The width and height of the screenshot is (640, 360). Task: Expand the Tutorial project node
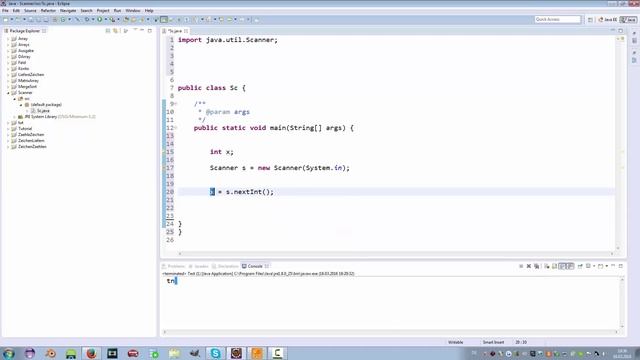[x=8, y=129]
